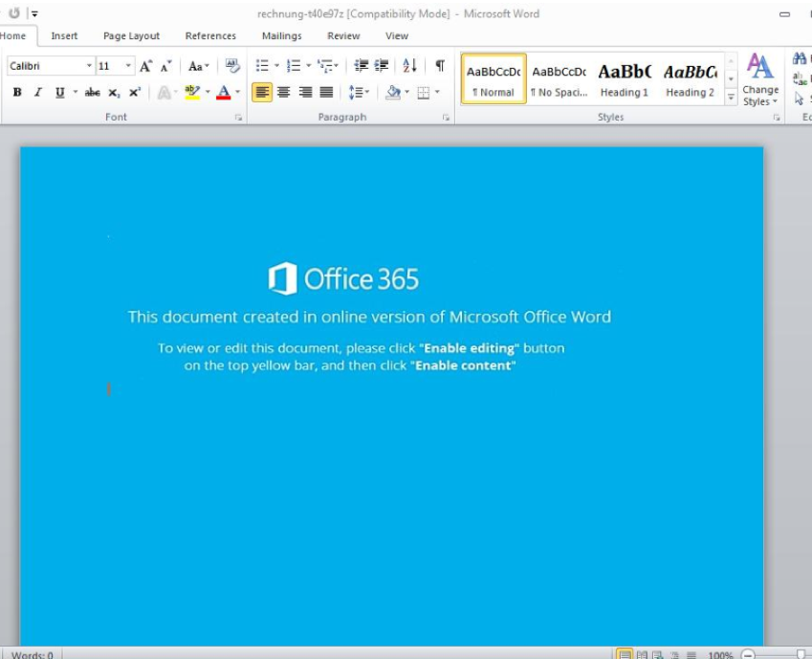Click the Shading paint bucket icon
The height and width of the screenshot is (659, 812).
click(x=392, y=92)
